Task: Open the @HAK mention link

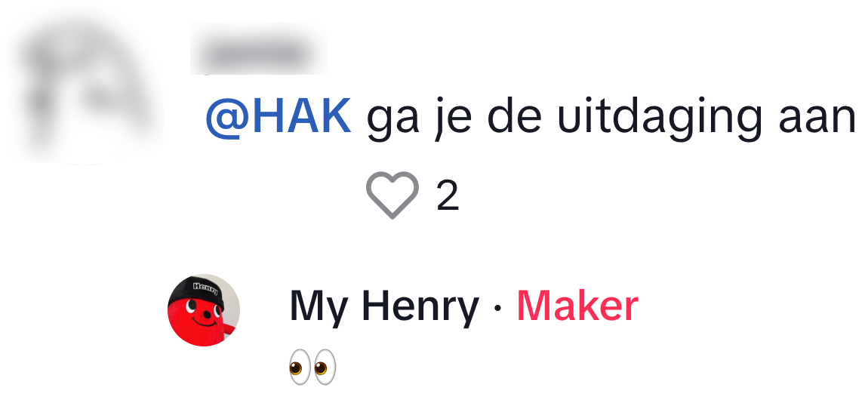Action: [278, 116]
